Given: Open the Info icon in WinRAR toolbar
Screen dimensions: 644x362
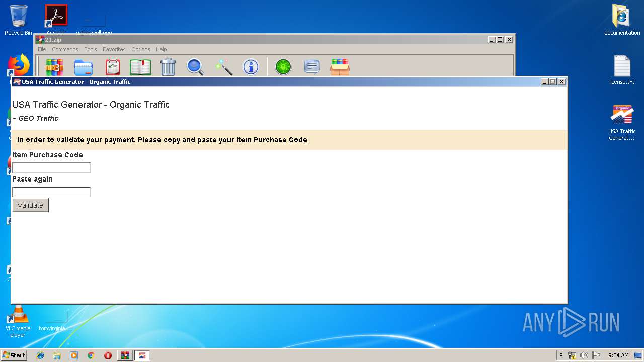Looking at the screenshot, I should click(251, 67).
